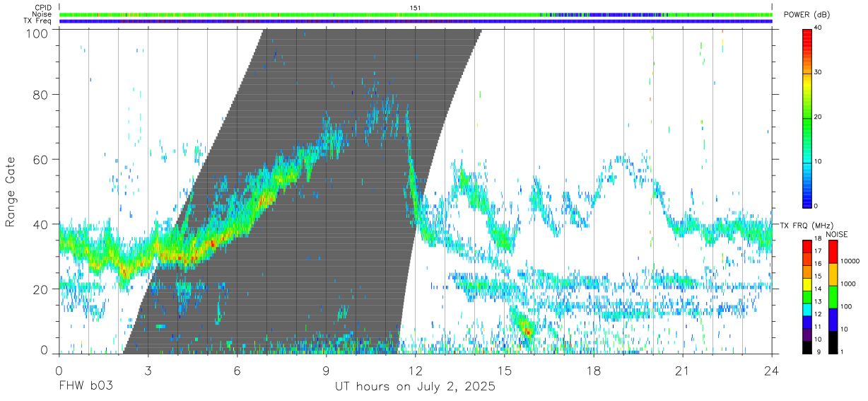Click x-axis tick label 6
The width and height of the screenshot is (868, 401).
point(237,371)
